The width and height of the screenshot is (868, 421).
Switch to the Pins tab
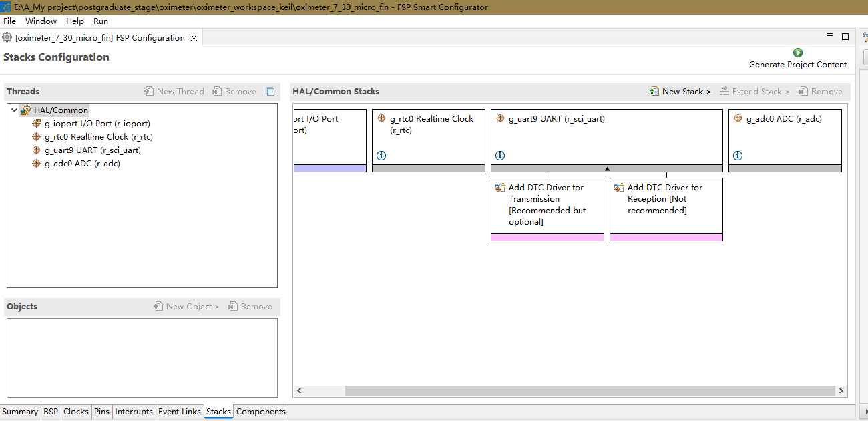(x=101, y=412)
